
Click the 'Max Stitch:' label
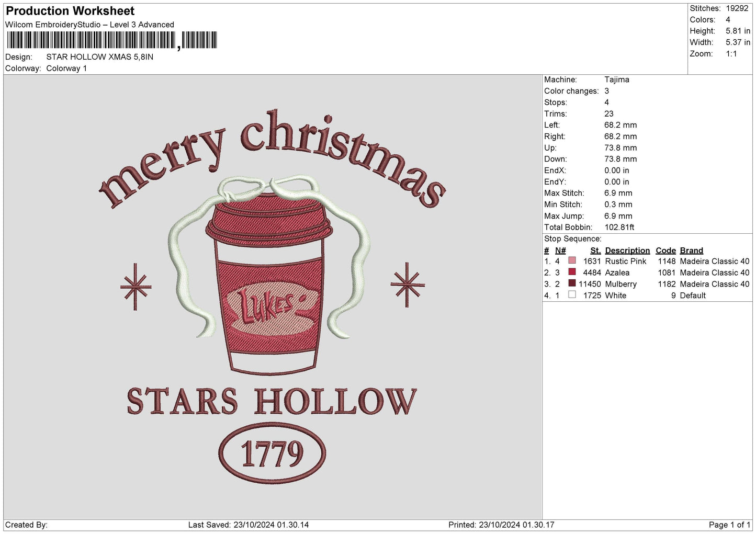(x=564, y=193)
